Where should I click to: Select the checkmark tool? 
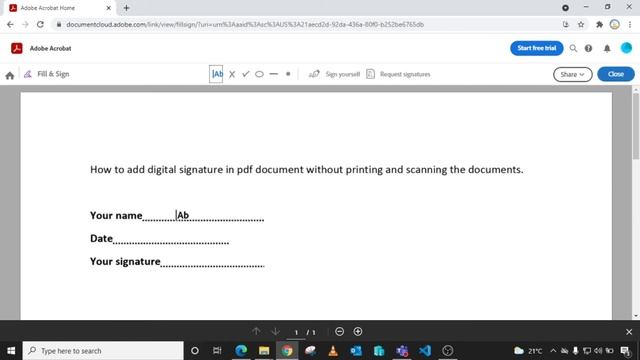pyautogui.click(x=245, y=74)
